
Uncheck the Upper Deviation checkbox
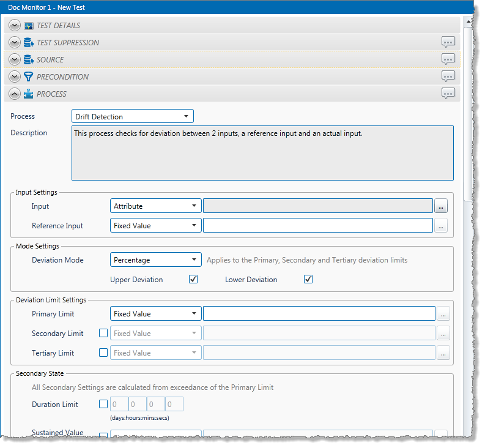tap(193, 280)
